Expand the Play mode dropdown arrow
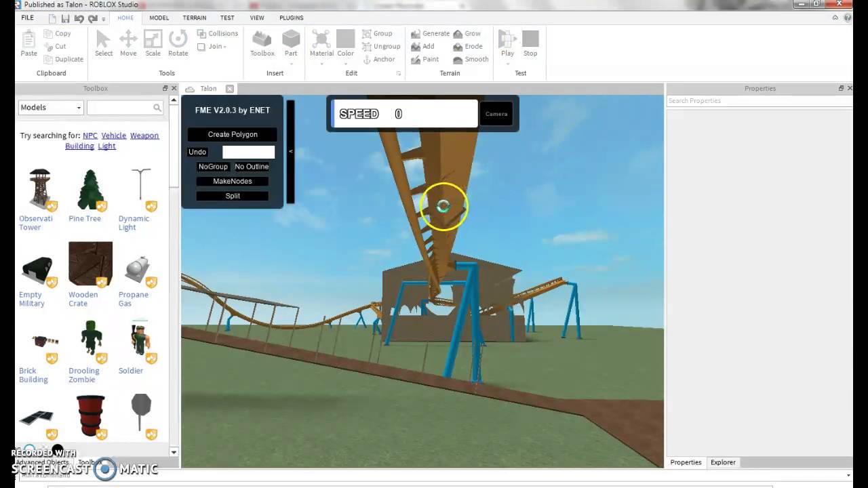This screenshot has height=488, width=868. click(x=507, y=63)
